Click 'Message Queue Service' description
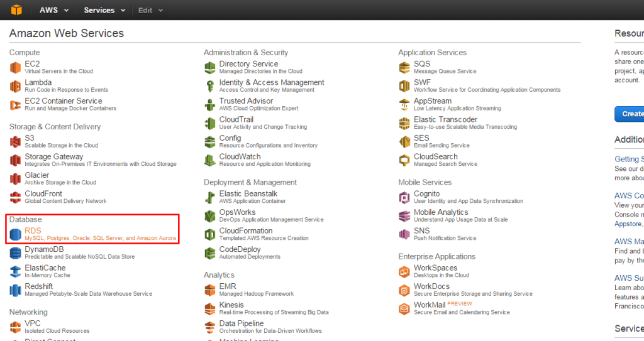644x341 pixels. point(445,71)
